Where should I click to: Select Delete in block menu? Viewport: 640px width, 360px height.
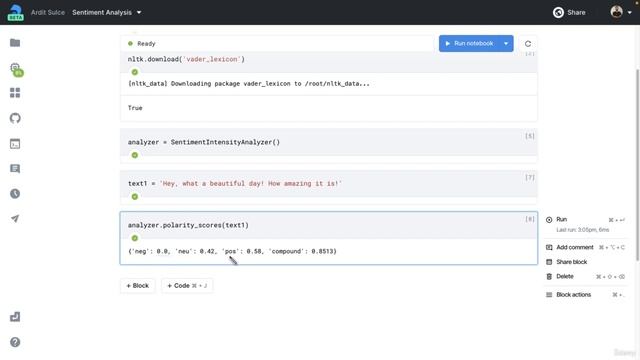(585, 277)
